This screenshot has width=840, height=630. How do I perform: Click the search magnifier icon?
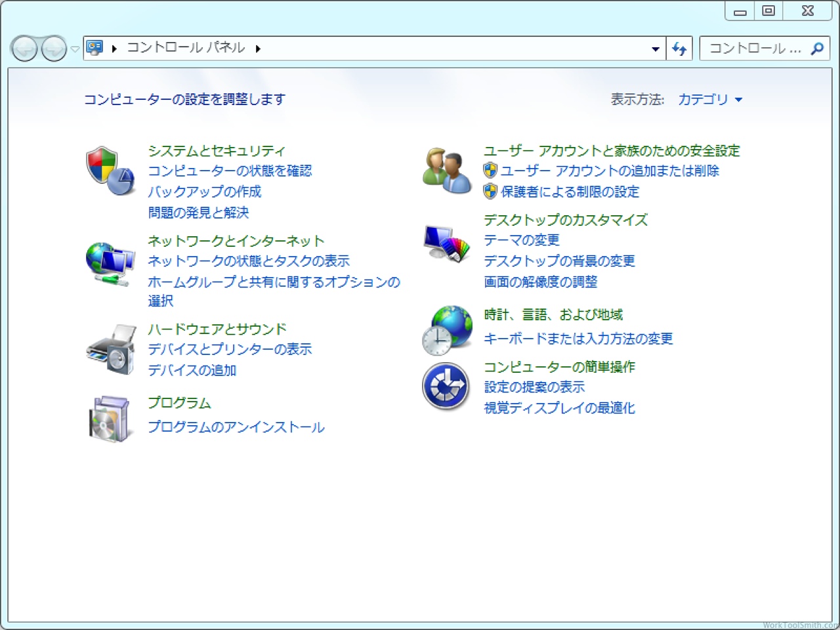(x=817, y=49)
